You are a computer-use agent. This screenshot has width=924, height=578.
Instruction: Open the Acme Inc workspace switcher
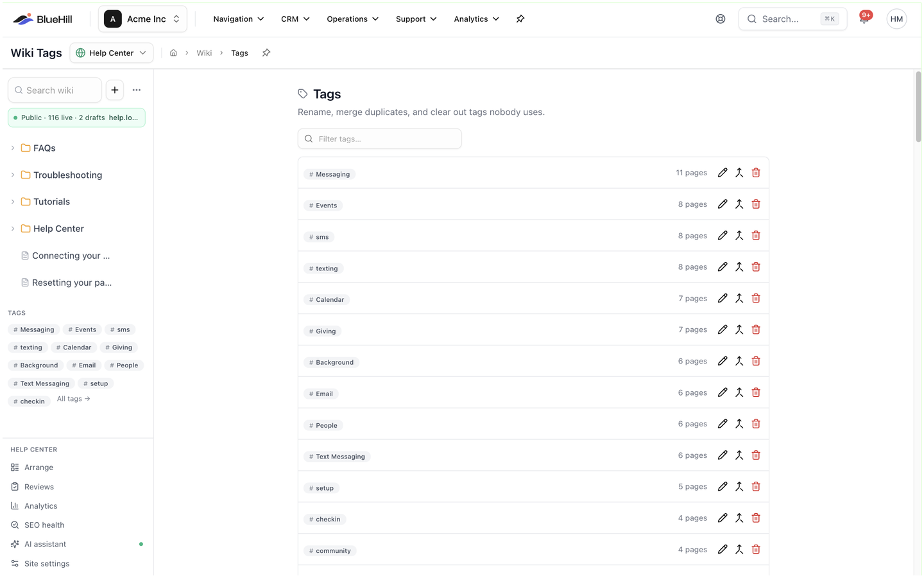(142, 19)
